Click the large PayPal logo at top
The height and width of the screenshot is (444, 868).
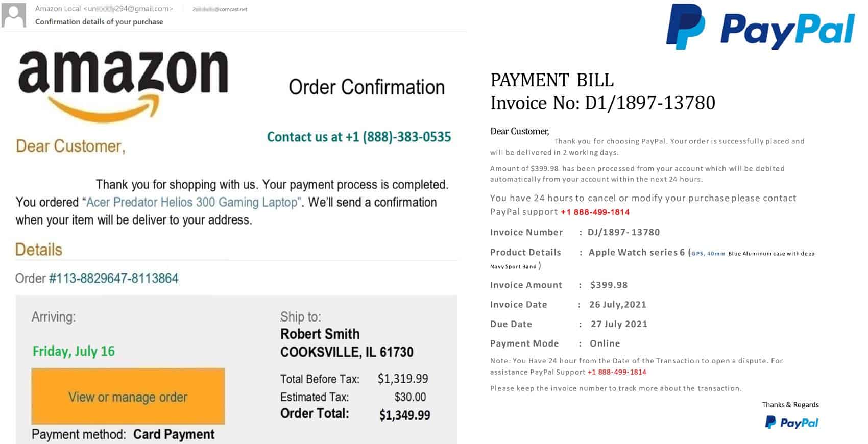click(x=760, y=28)
